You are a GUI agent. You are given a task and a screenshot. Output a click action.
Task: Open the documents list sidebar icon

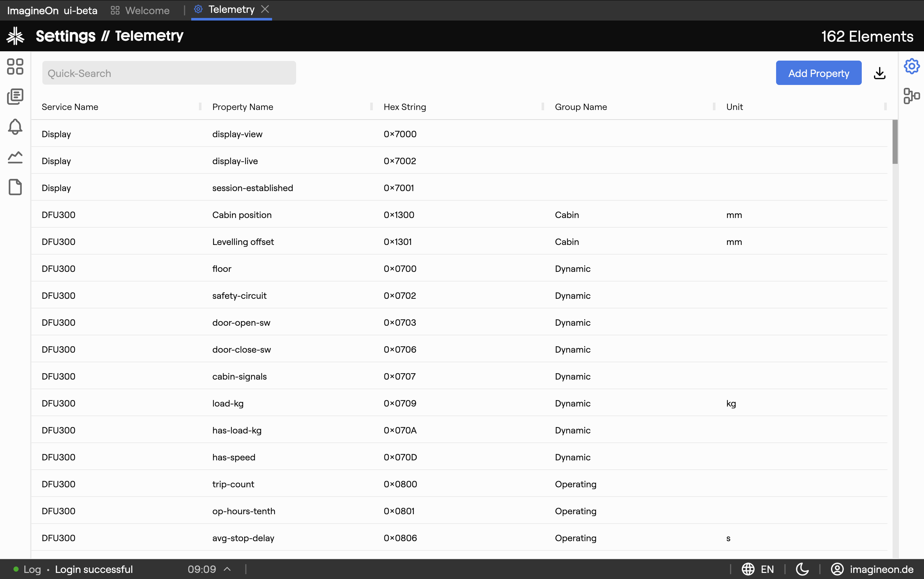coord(15,96)
